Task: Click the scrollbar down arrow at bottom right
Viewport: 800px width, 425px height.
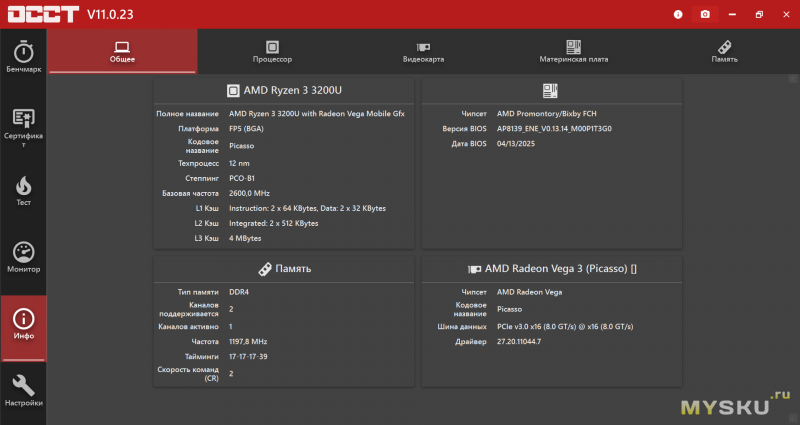Action: click(793, 418)
